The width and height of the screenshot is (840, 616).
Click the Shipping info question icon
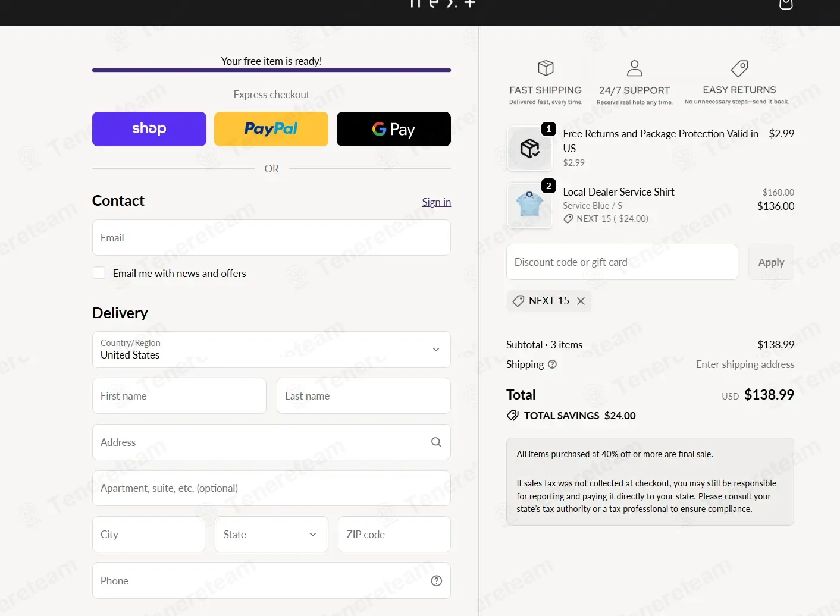[x=552, y=364]
